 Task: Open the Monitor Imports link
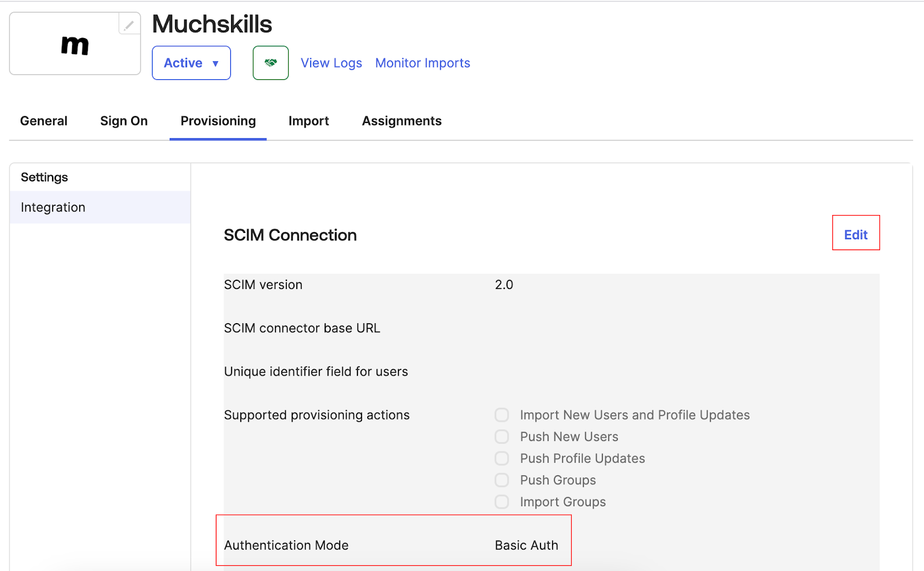pyautogui.click(x=423, y=63)
